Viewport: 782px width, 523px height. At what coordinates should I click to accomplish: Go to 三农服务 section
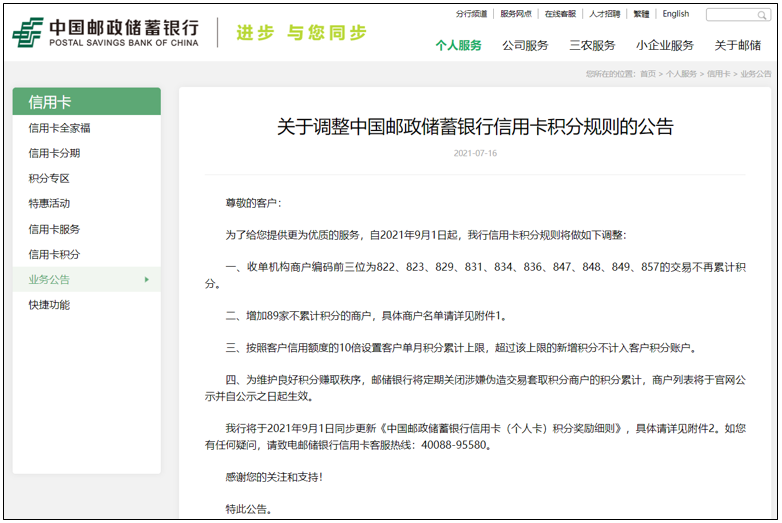tap(592, 46)
